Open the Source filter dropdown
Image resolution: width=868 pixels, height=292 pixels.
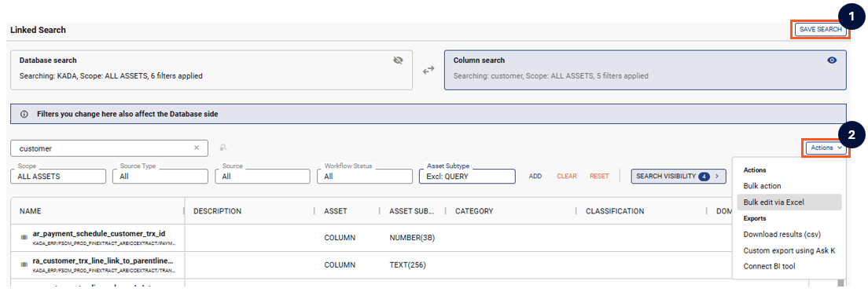tap(263, 177)
